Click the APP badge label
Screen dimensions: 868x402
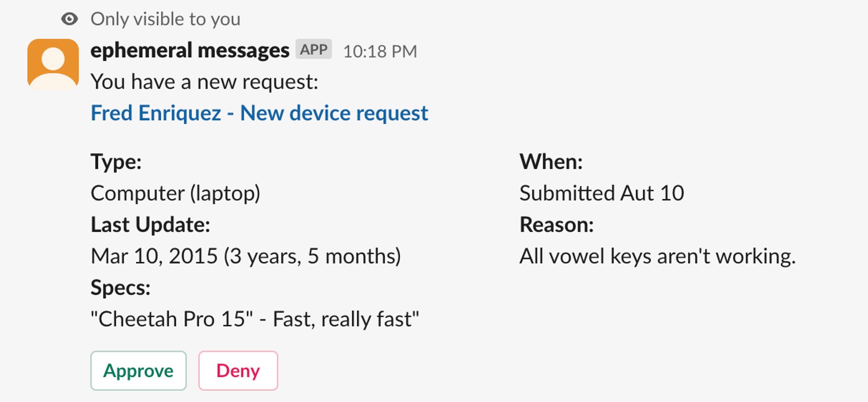313,49
